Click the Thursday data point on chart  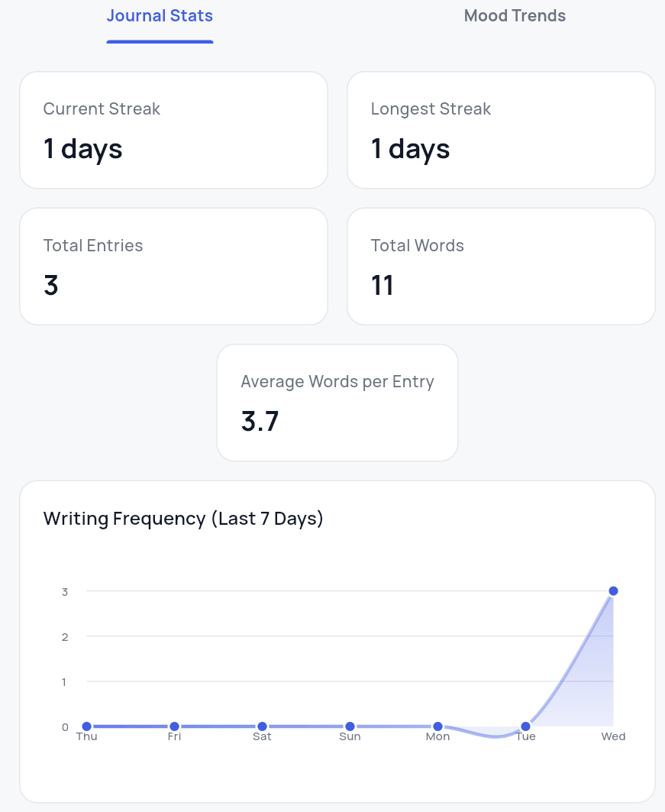(x=86, y=726)
